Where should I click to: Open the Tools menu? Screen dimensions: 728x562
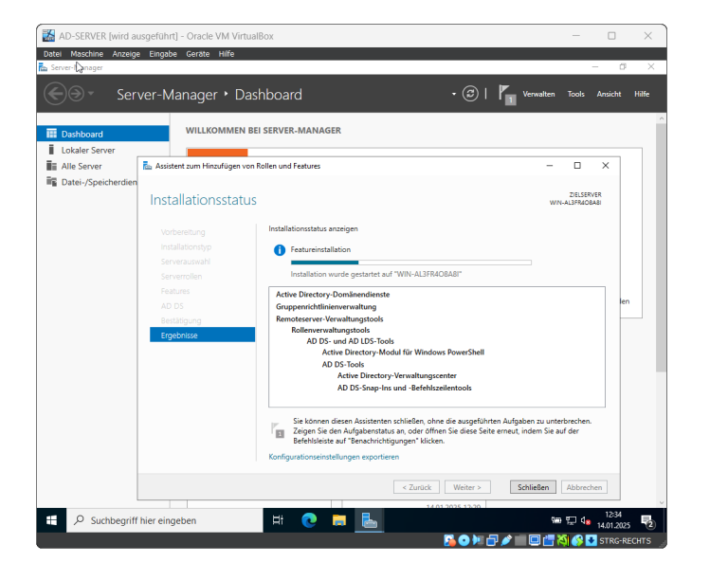575,94
